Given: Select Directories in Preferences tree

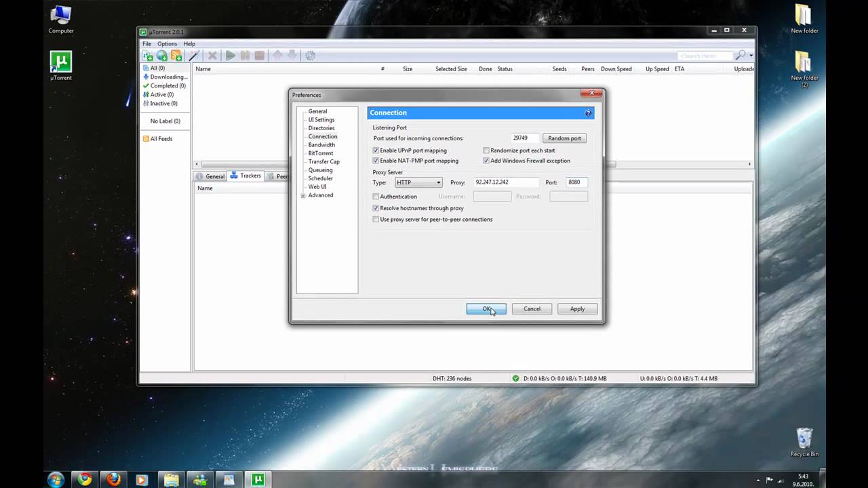Looking at the screenshot, I should pos(321,128).
